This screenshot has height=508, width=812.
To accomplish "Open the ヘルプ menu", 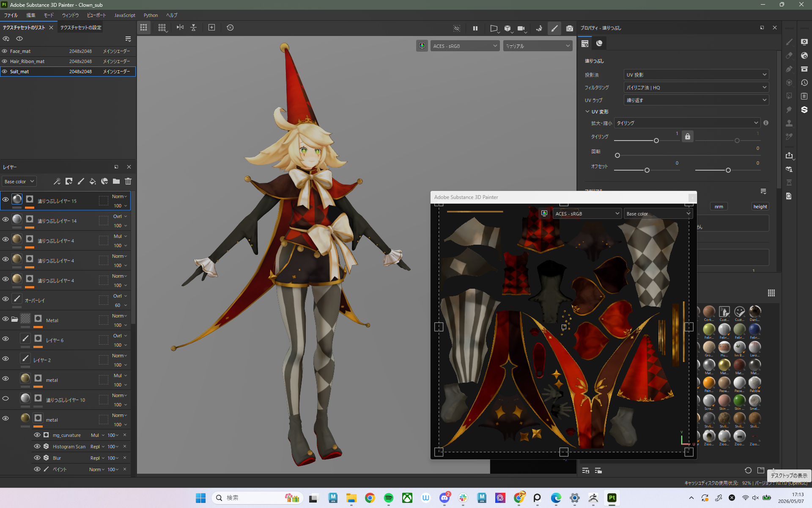I will pyautogui.click(x=172, y=15).
